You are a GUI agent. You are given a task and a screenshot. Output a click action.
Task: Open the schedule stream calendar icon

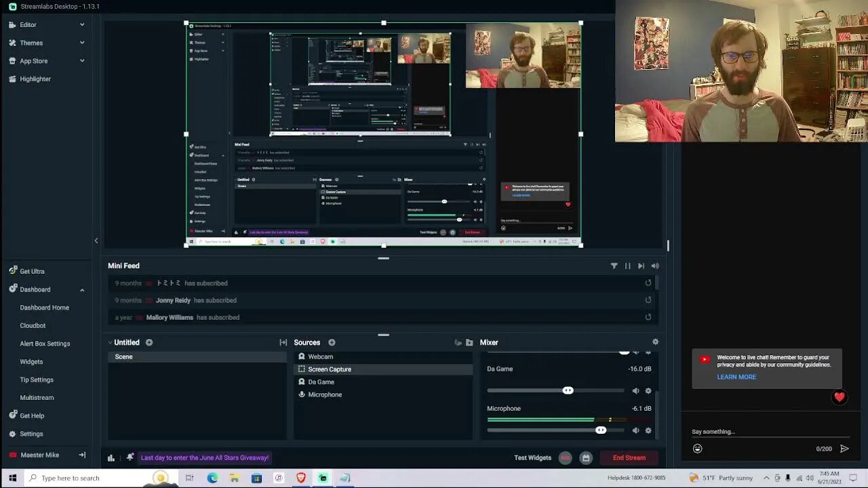pyautogui.click(x=586, y=458)
